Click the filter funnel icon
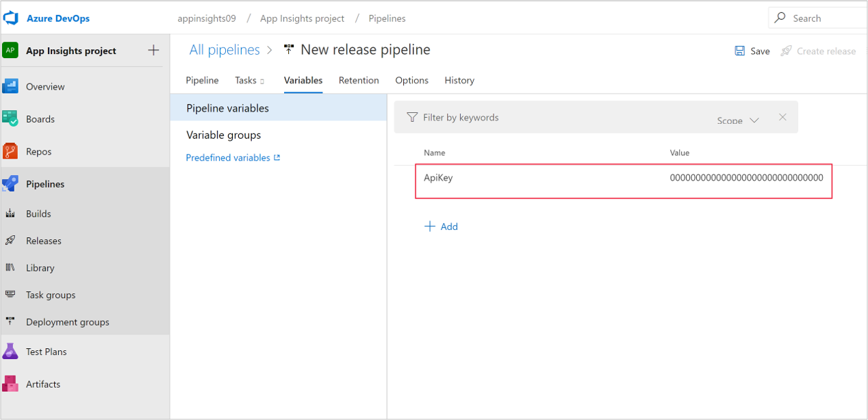This screenshot has width=868, height=420. point(412,118)
